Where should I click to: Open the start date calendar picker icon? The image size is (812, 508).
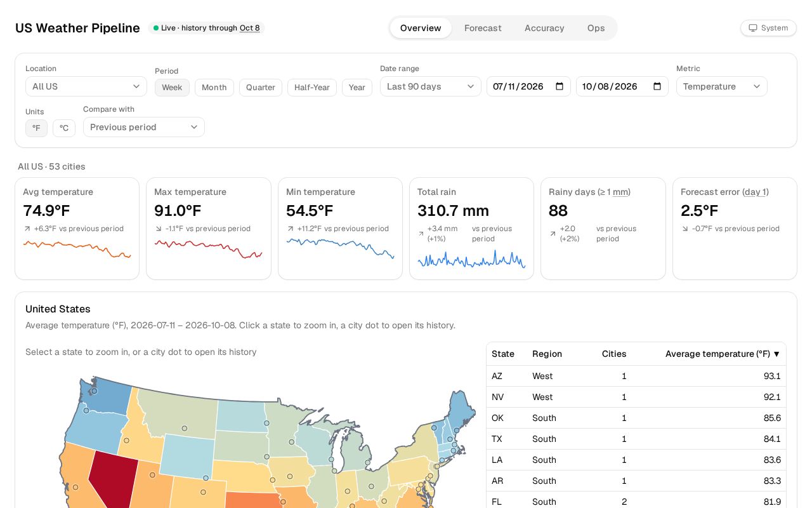(560, 86)
